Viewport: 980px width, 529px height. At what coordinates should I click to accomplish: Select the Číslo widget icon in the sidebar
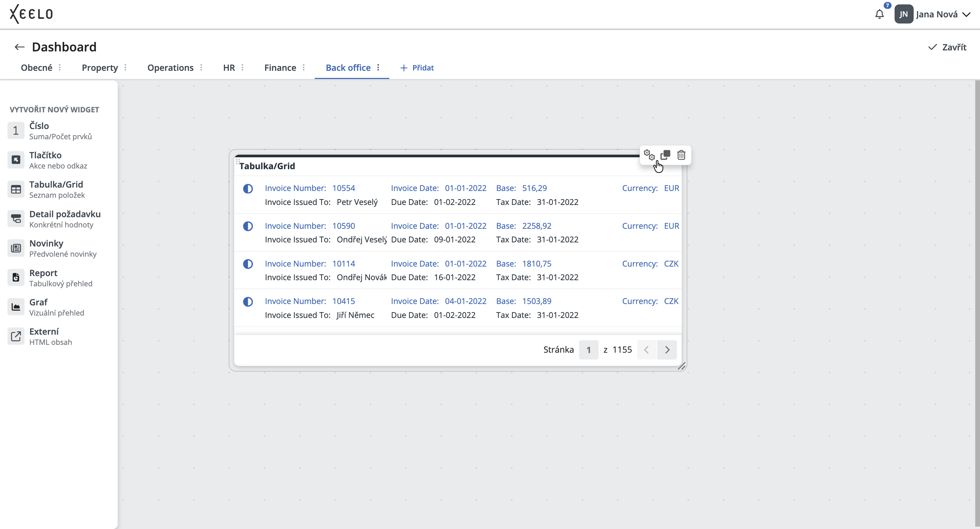tap(16, 130)
